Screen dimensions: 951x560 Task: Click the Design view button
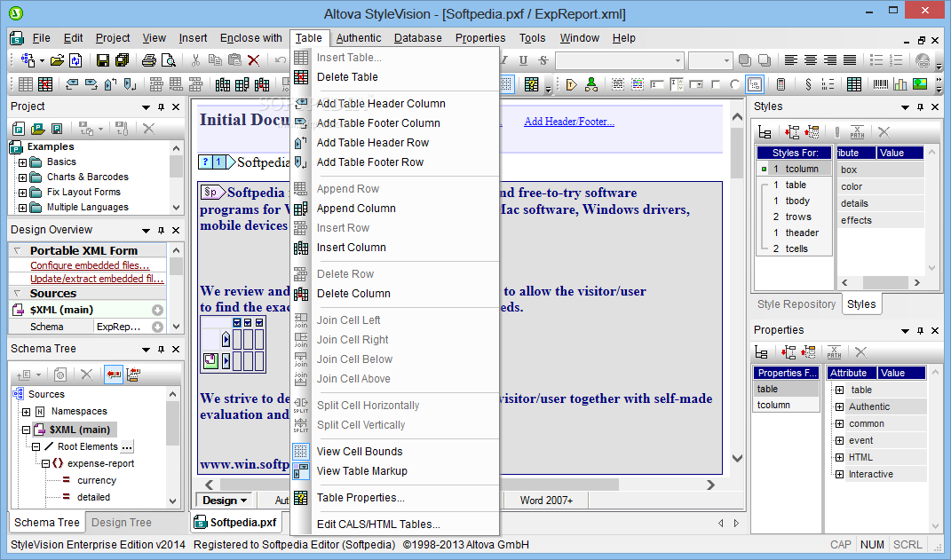pyautogui.click(x=225, y=501)
